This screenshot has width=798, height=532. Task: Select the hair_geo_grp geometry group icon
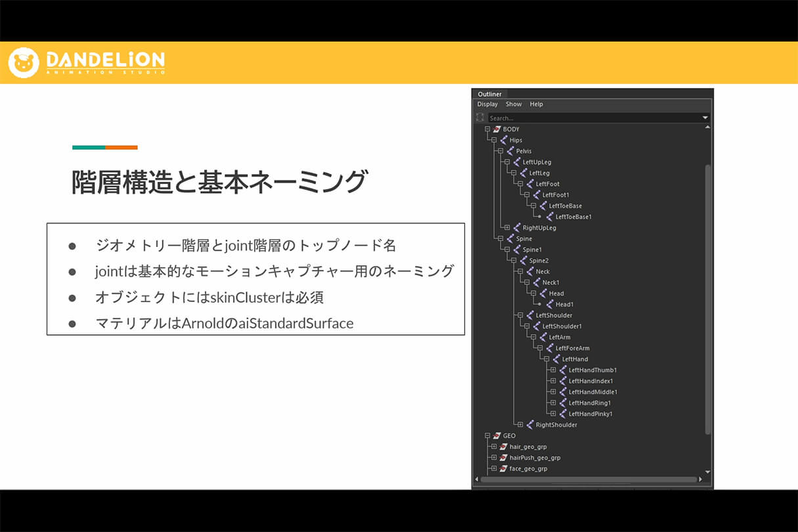pyautogui.click(x=503, y=446)
